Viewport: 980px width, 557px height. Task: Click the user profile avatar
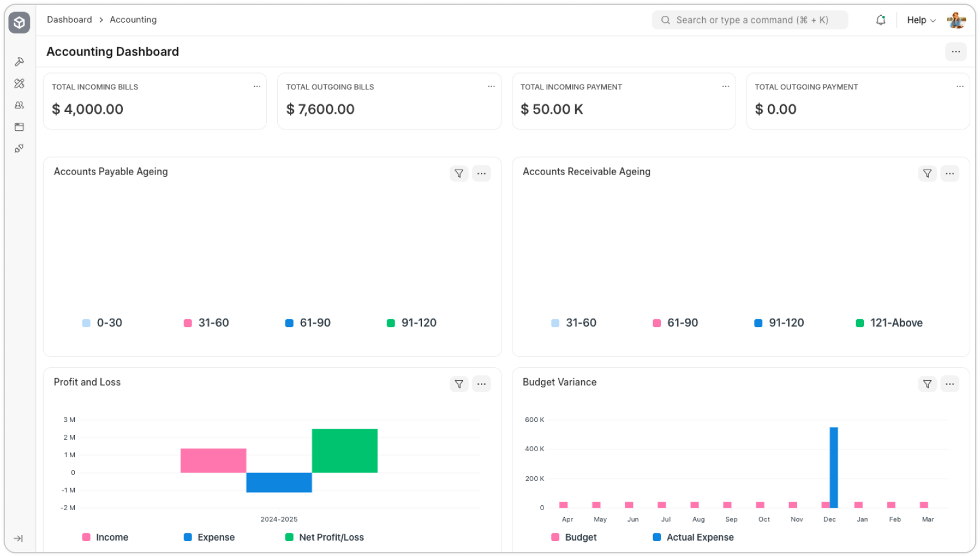point(956,19)
